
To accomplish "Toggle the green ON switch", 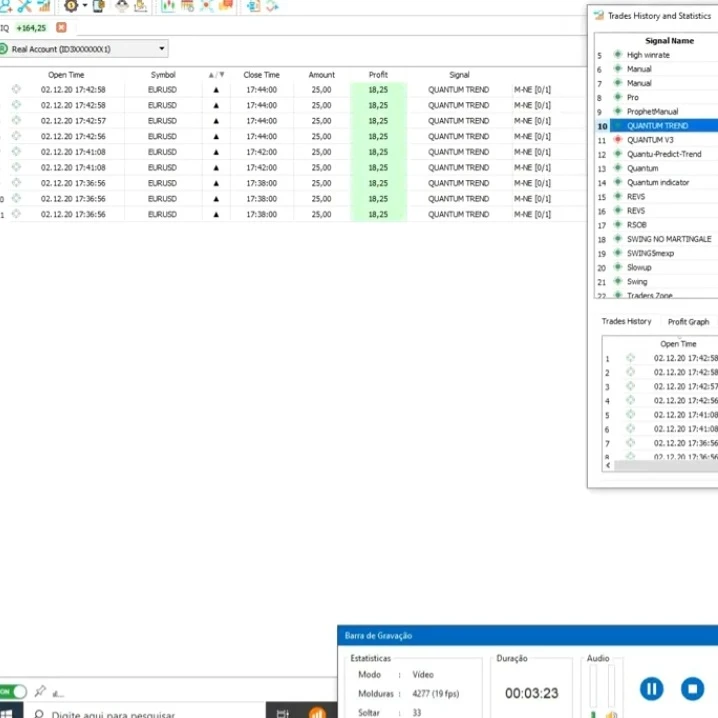I will (13, 691).
